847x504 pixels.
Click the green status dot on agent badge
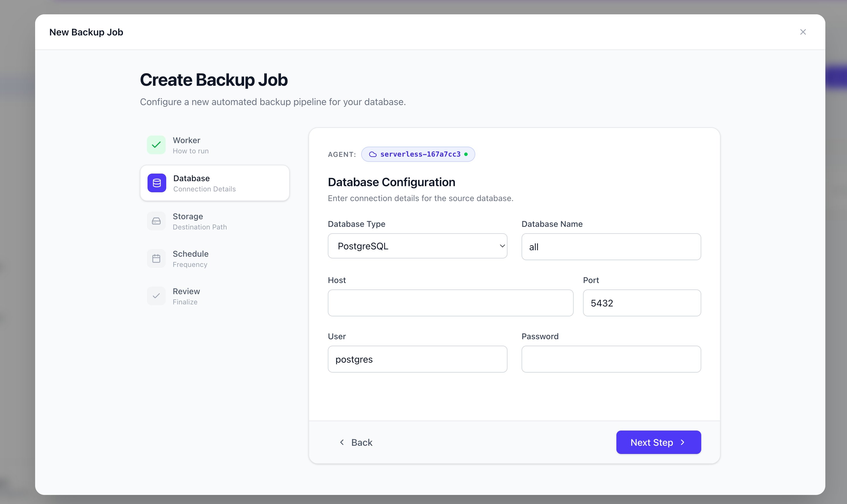(466, 154)
